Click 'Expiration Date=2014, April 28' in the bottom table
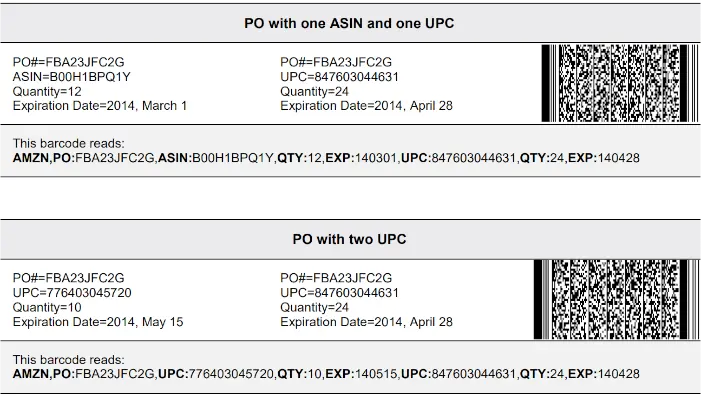701x396 pixels. tap(367, 322)
